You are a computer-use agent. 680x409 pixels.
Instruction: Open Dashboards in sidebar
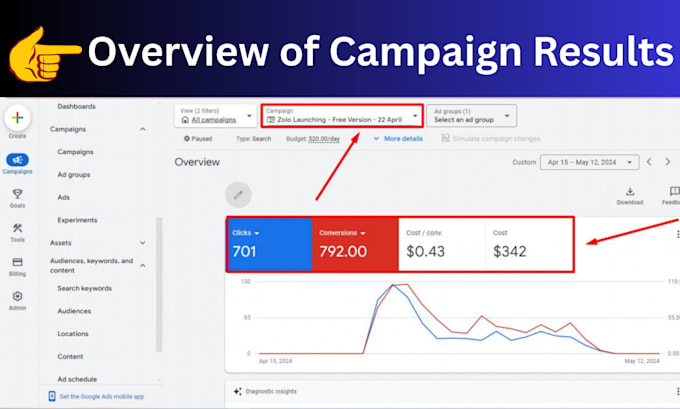pos(76,106)
